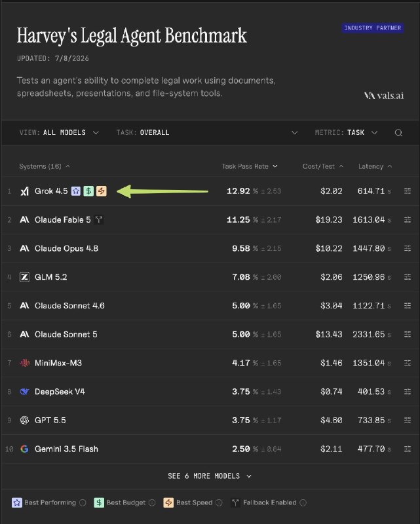Open the Task: Overall dropdown

[206, 133]
